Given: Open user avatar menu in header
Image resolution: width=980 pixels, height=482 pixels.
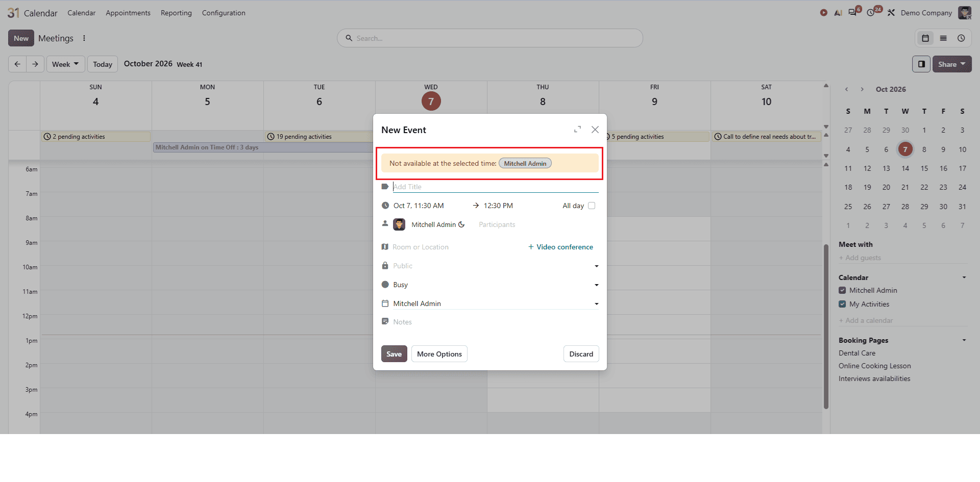Looking at the screenshot, I should 965,13.
